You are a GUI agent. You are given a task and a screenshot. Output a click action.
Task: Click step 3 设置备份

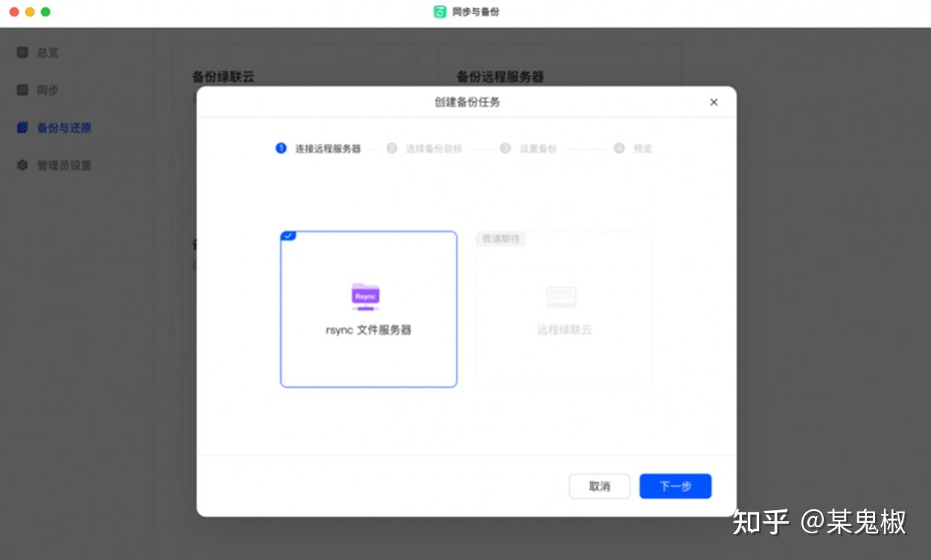click(x=506, y=148)
